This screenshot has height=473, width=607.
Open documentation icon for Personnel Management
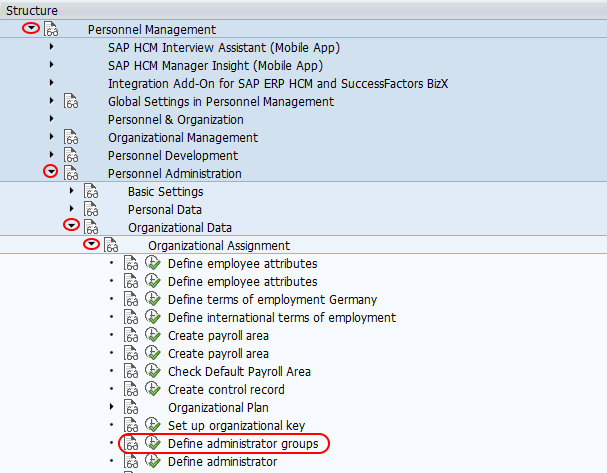tap(51, 29)
